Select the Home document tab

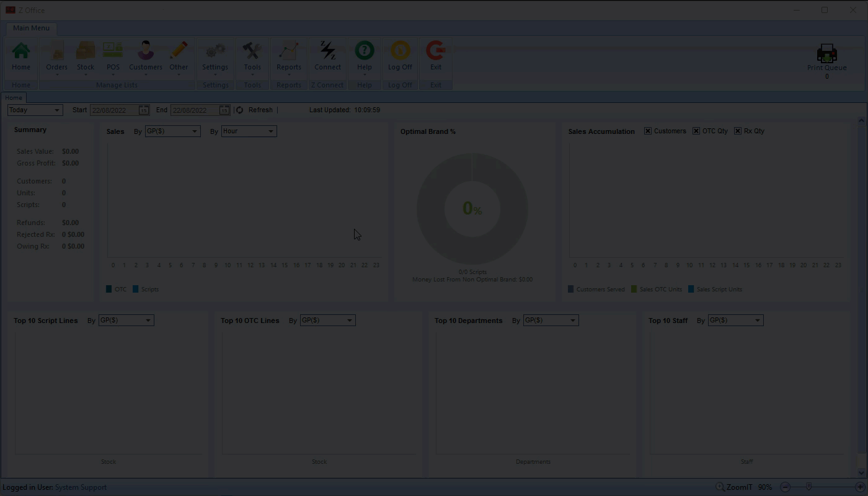pyautogui.click(x=14, y=97)
